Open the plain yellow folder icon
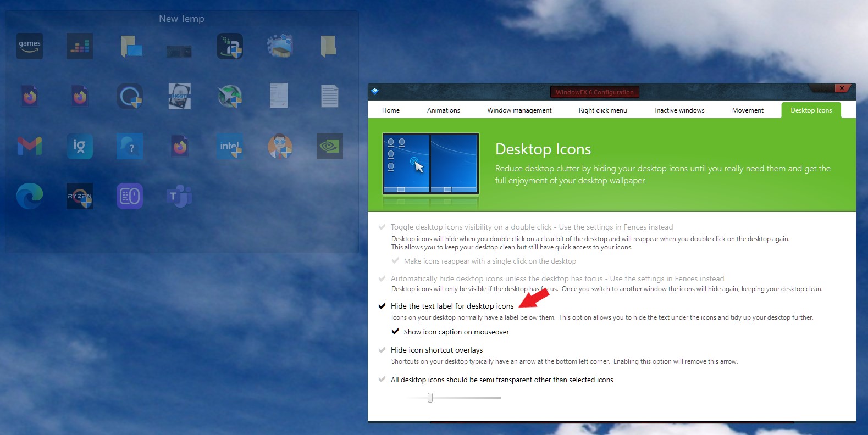This screenshot has height=435, width=868. [x=329, y=46]
